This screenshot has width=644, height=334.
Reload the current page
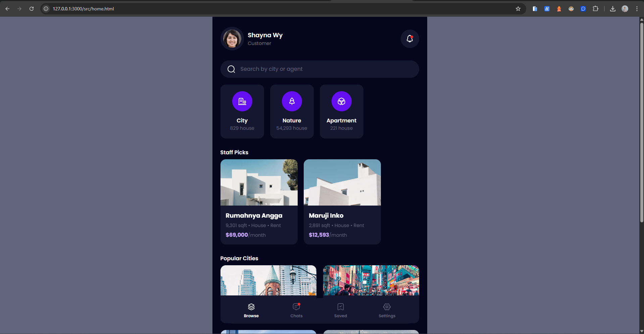click(32, 9)
